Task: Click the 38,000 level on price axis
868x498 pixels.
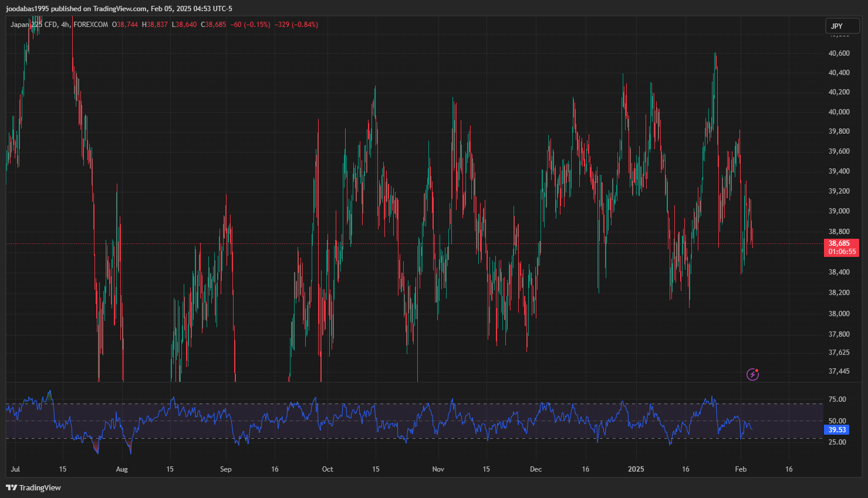Action: [839, 314]
